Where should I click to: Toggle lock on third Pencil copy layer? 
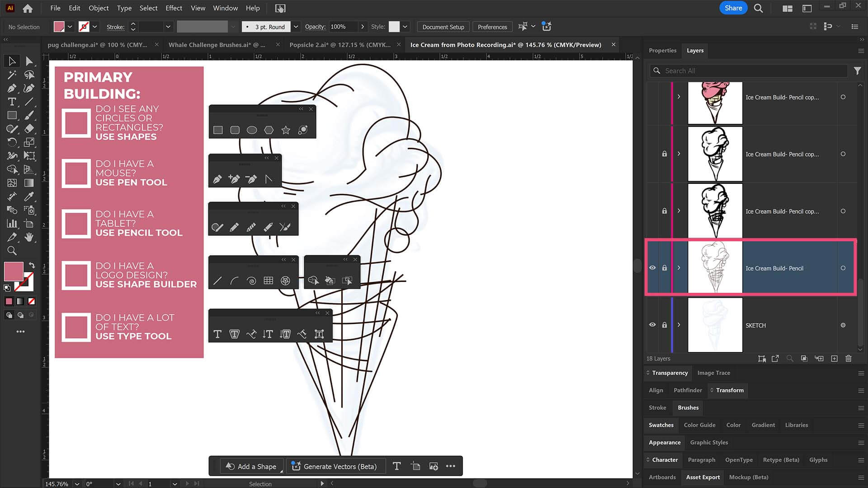point(665,211)
